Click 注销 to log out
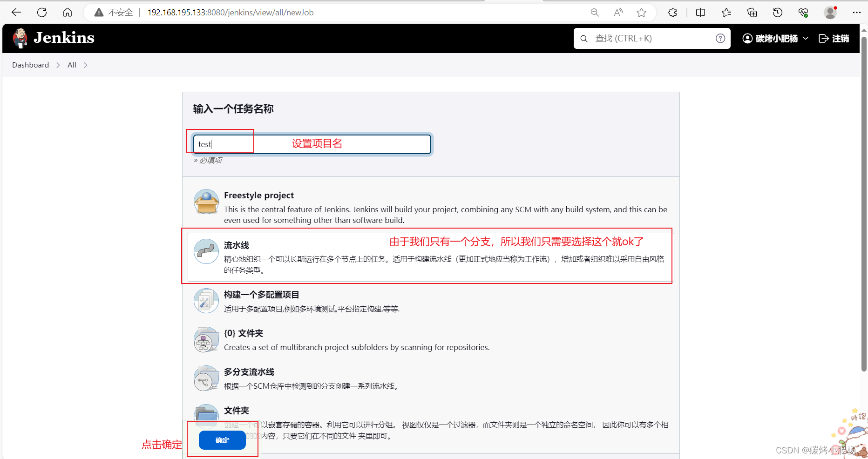Image resolution: width=868 pixels, height=459 pixels. [834, 38]
